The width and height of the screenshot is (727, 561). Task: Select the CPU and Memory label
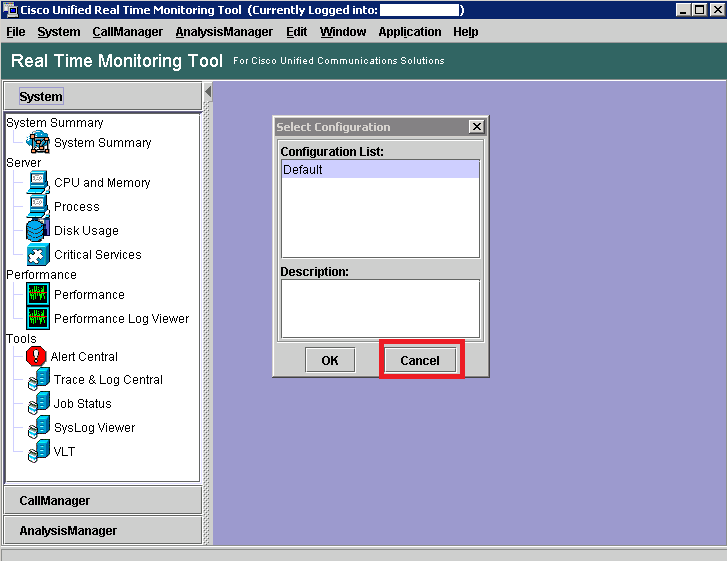coord(102,183)
